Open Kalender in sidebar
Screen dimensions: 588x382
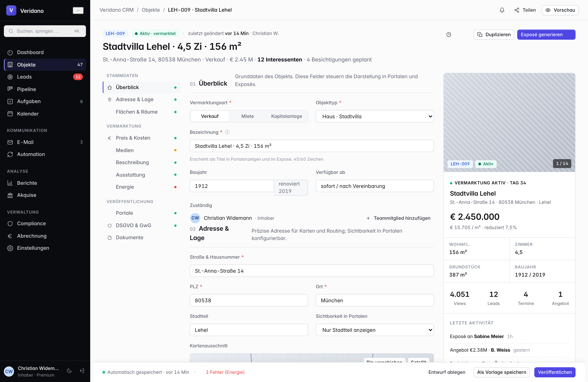click(x=45, y=114)
